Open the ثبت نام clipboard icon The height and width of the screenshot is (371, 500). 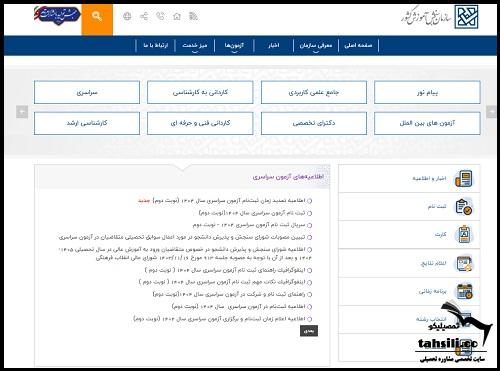pyautogui.click(x=464, y=207)
